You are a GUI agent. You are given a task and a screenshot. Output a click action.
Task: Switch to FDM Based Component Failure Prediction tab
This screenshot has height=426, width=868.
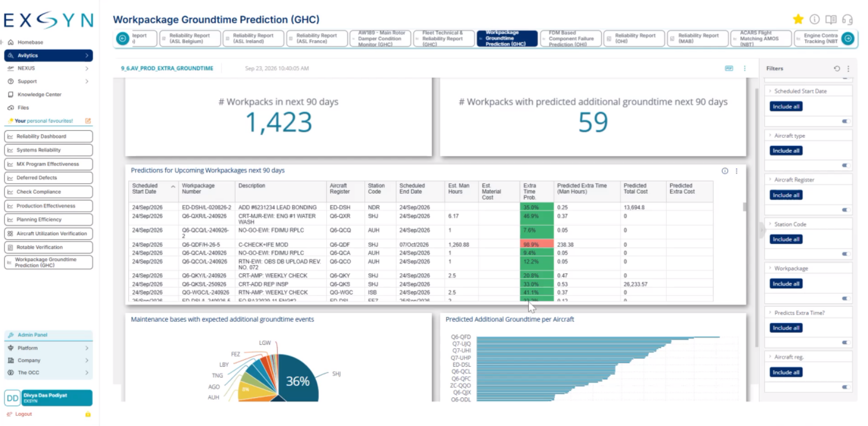click(x=570, y=38)
